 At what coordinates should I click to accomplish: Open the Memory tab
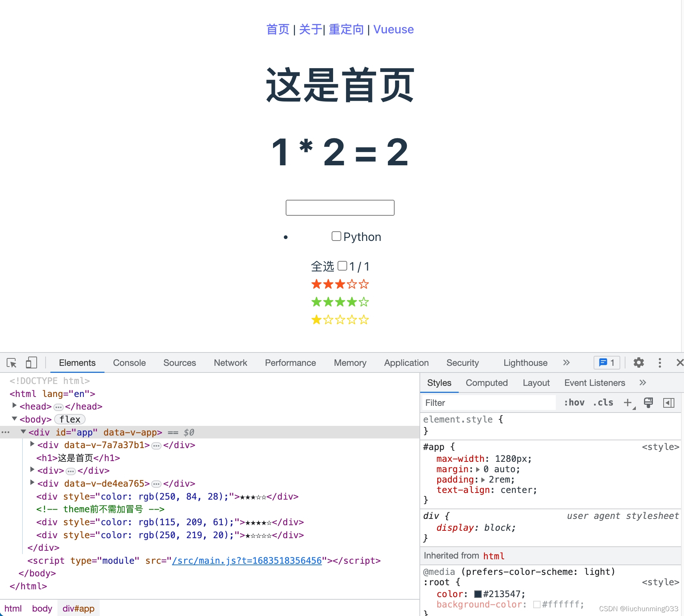(x=350, y=363)
